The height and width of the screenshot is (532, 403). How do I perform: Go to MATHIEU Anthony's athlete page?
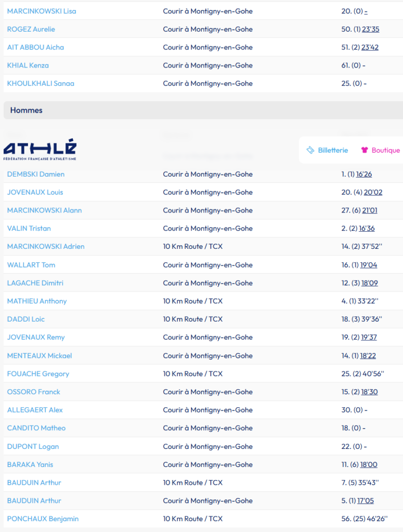tap(37, 301)
